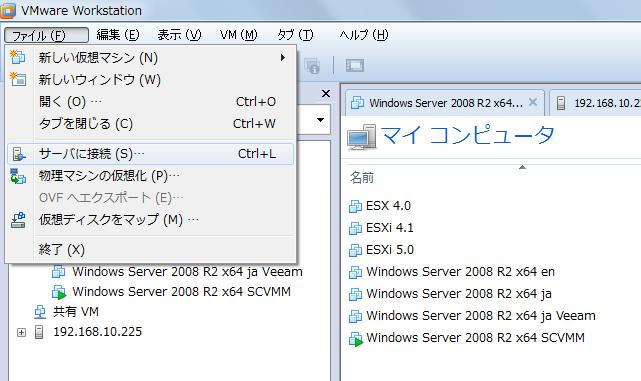
Task: Choose 新しい仮想マシン (N) menu entry
Action: 150,58
